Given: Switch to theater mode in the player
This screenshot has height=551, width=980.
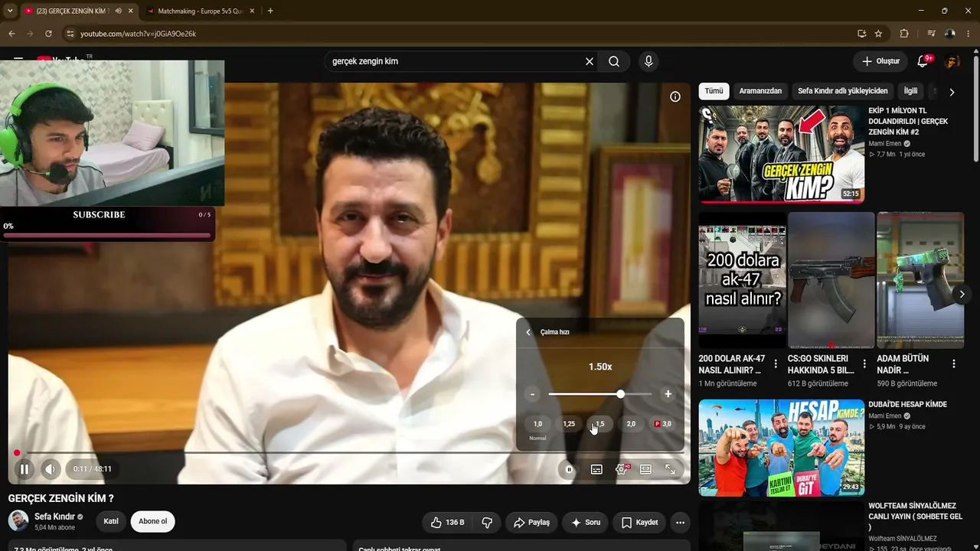Looking at the screenshot, I should (645, 469).
